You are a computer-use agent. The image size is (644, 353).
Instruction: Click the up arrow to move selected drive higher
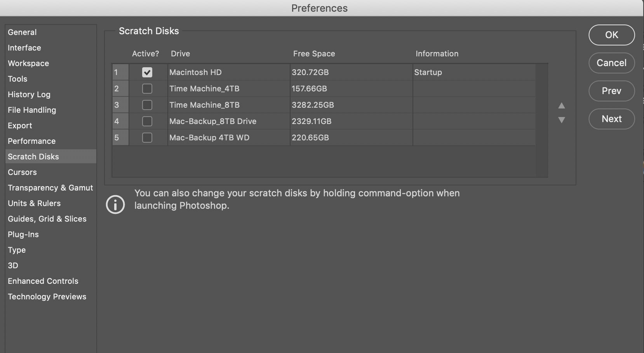point(562,105)
